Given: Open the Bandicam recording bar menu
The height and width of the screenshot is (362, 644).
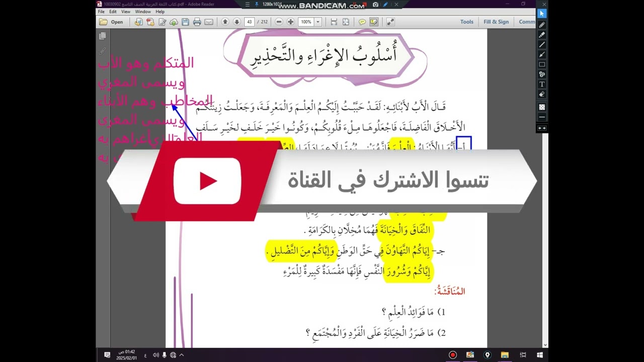Looking at the screenshot, I should click(x=247, y=5).
